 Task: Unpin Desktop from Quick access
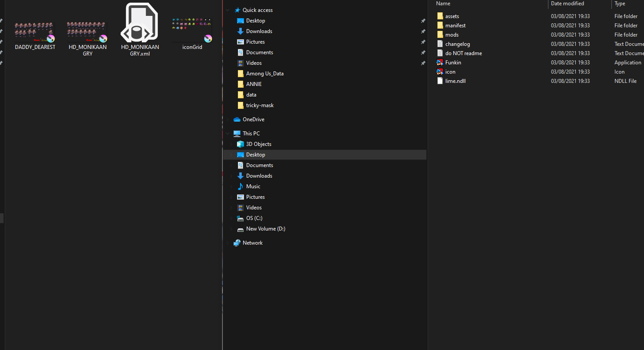(x=423, y=20)
